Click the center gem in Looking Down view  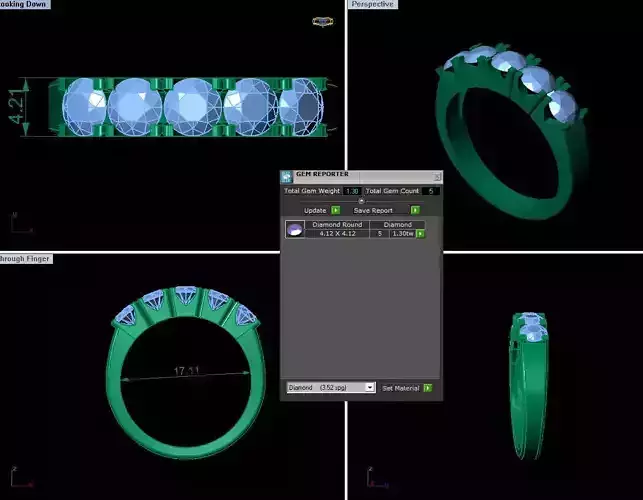pyautogui.click(x=193, y=107)
